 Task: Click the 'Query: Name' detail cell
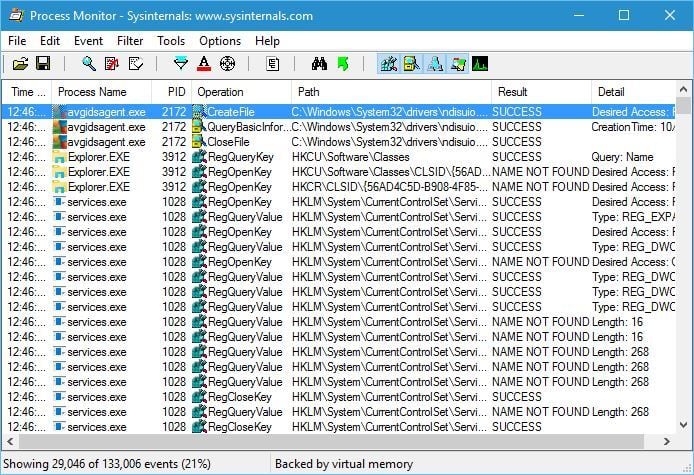[622, 157]
